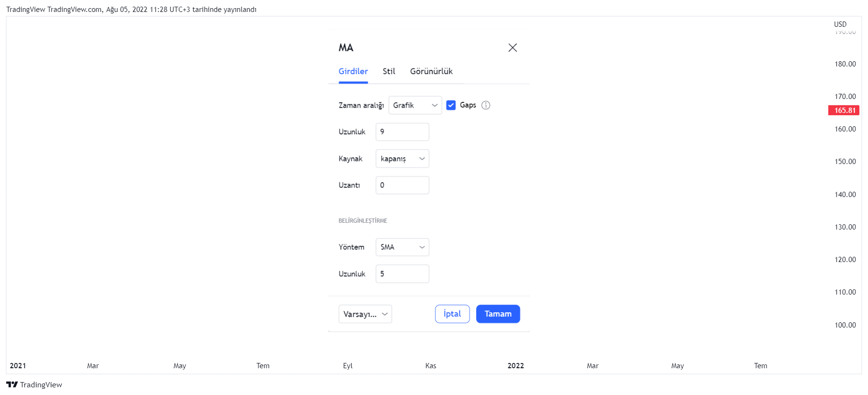Click the Eyl marker on time axis
This screenshot has height=395, width=868.
pyautogui.click(x=348, y=366)
